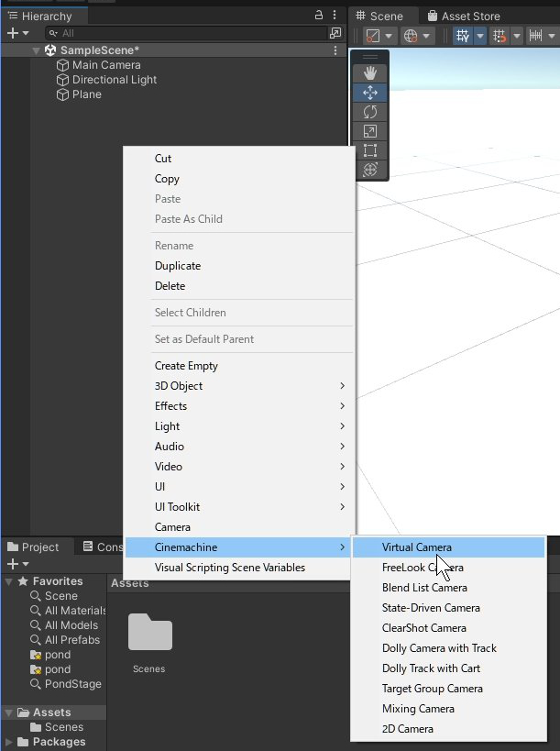Open the Video submenu
This screenshot has height=751, width=560.
tap(239, 467)
